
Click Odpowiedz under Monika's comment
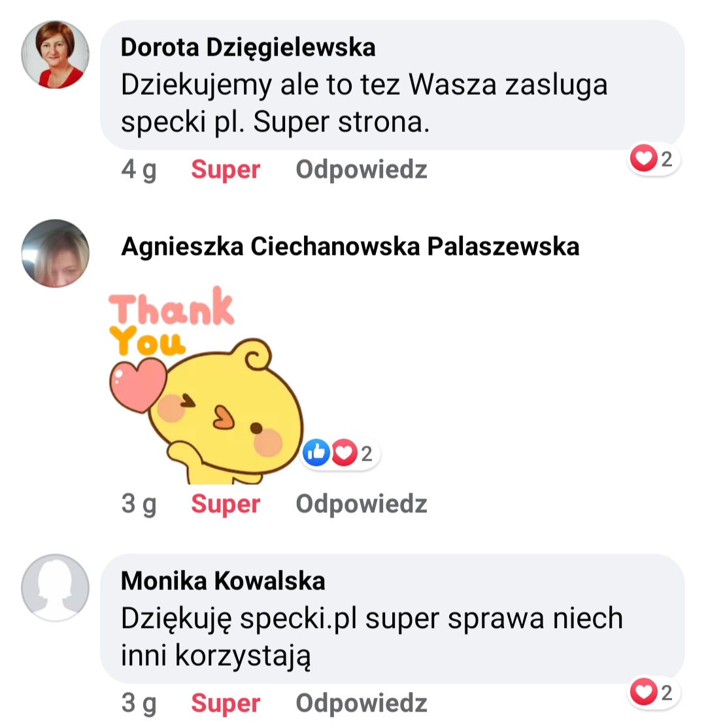point(361,703)
